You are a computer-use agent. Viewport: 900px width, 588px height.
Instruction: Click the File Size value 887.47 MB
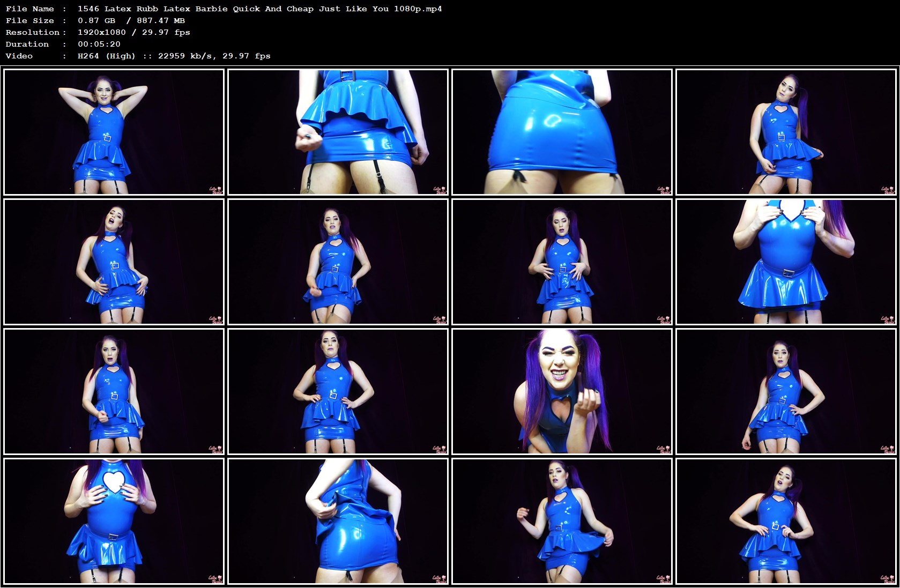[161, 20]
